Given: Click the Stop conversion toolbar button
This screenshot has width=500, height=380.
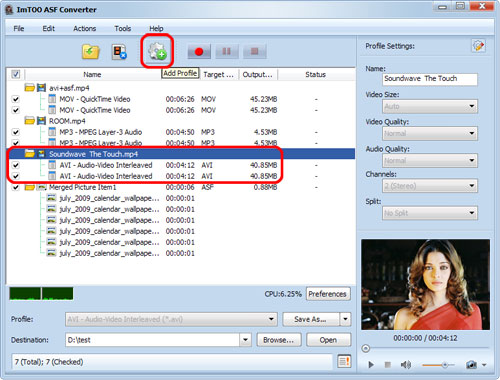Looking at the screenshot, I should [255, 52].
